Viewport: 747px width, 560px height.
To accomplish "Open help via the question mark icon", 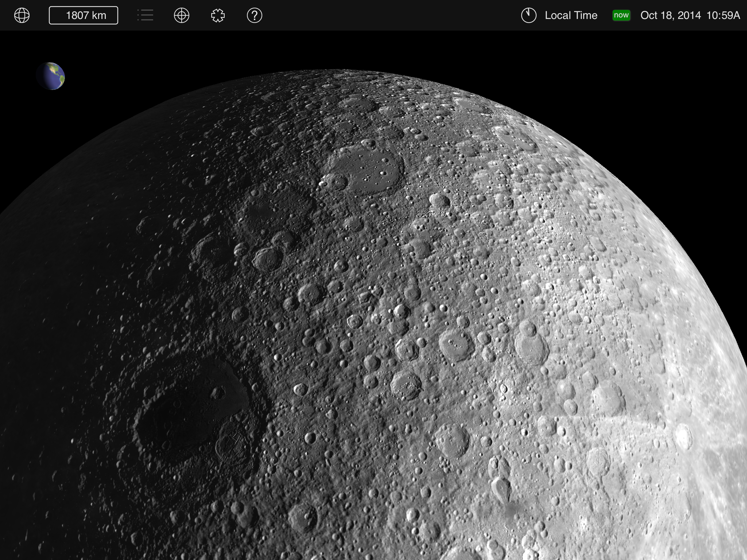I will (x=255, y=15).
